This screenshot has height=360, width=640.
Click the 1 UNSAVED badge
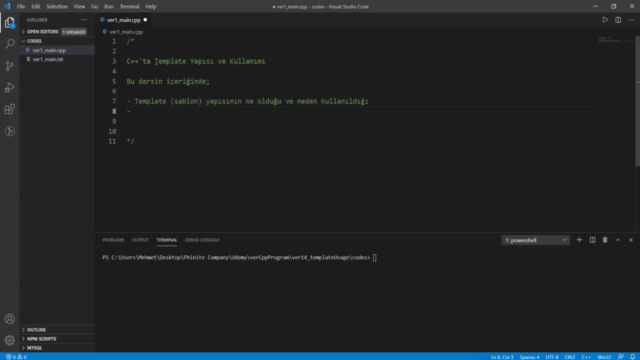74,32
